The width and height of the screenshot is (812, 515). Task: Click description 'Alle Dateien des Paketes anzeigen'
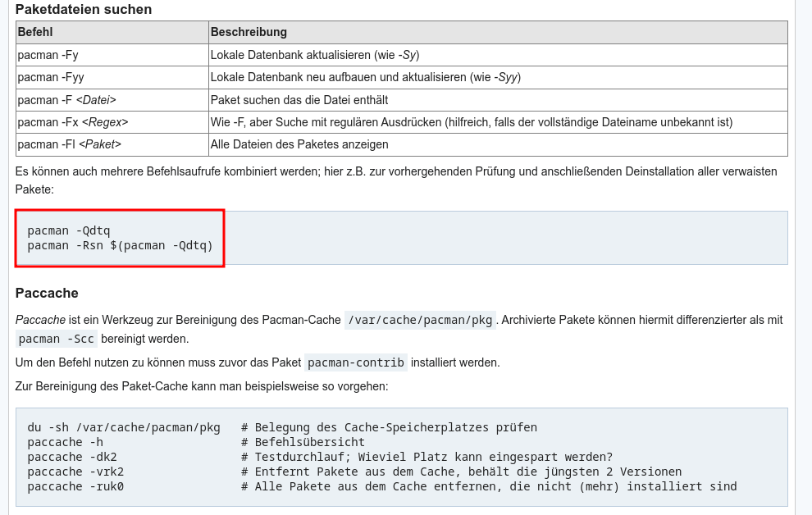pos(299,144)
